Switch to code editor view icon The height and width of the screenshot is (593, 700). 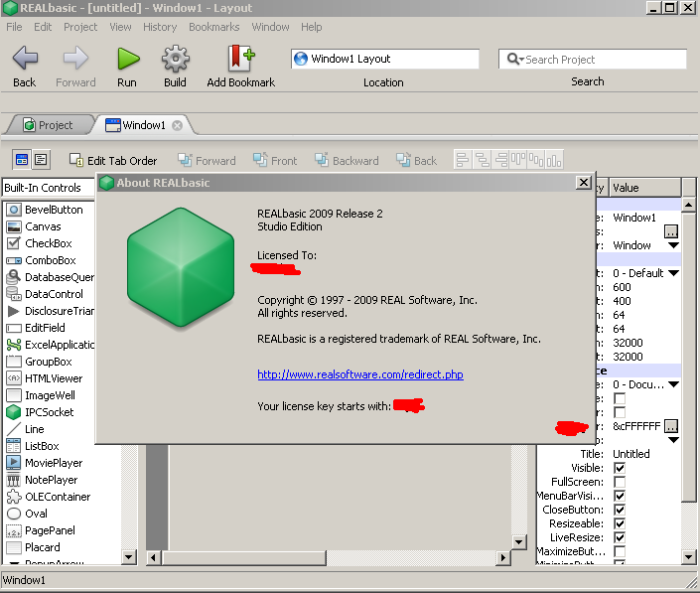(x=41, y=159)
